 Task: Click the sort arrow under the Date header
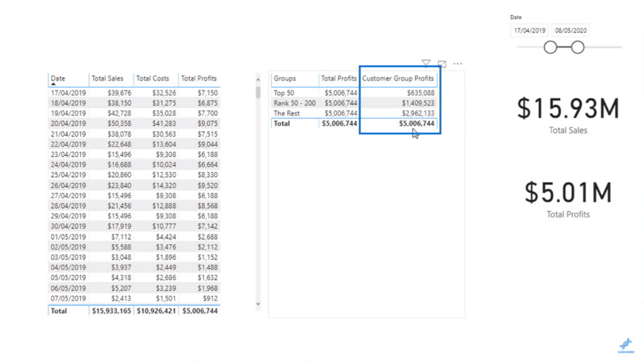[53, 84]
